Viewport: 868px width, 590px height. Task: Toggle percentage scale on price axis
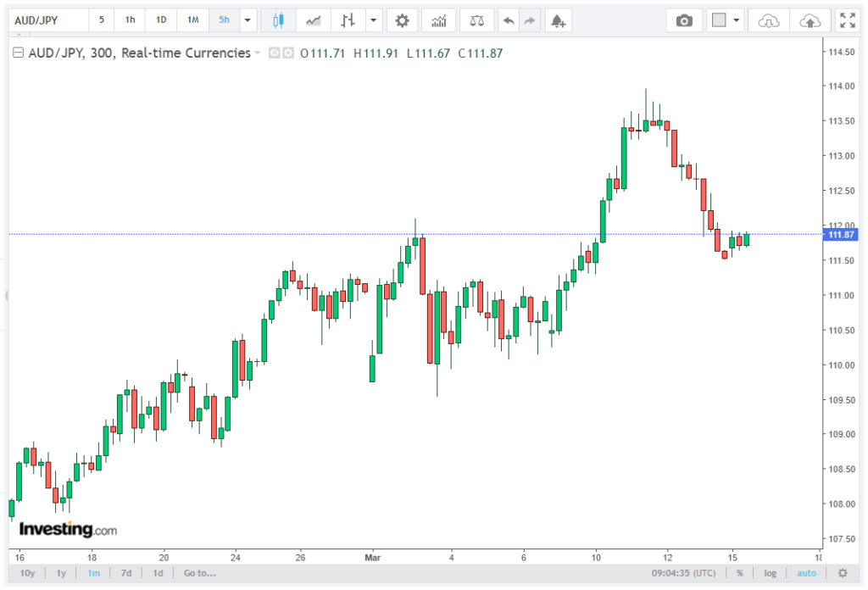pyautogui.click(x=739, y=573)
